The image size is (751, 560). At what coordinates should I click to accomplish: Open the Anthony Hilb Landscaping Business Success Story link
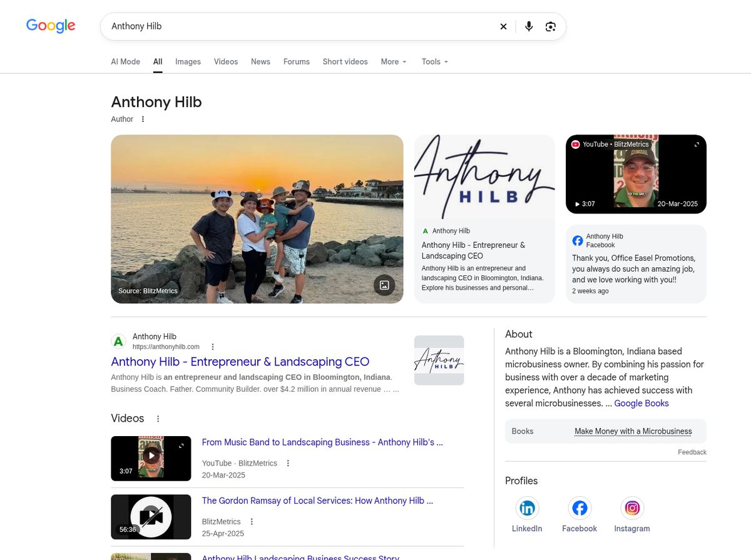tap(300, 557)
